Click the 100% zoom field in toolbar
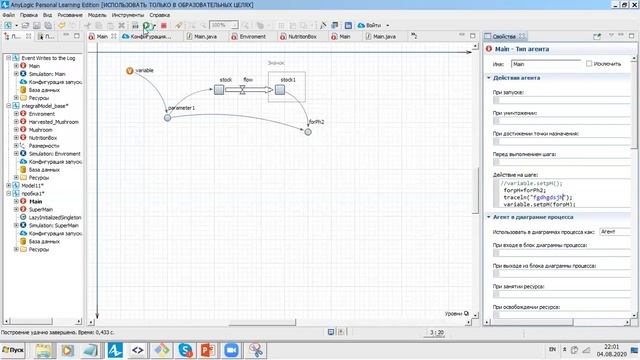Screen dimensions: 640x360 223,25
